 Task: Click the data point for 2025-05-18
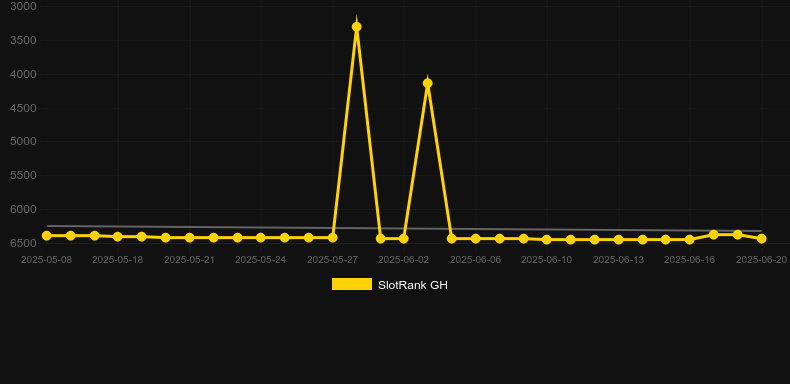tap(118, 236)
